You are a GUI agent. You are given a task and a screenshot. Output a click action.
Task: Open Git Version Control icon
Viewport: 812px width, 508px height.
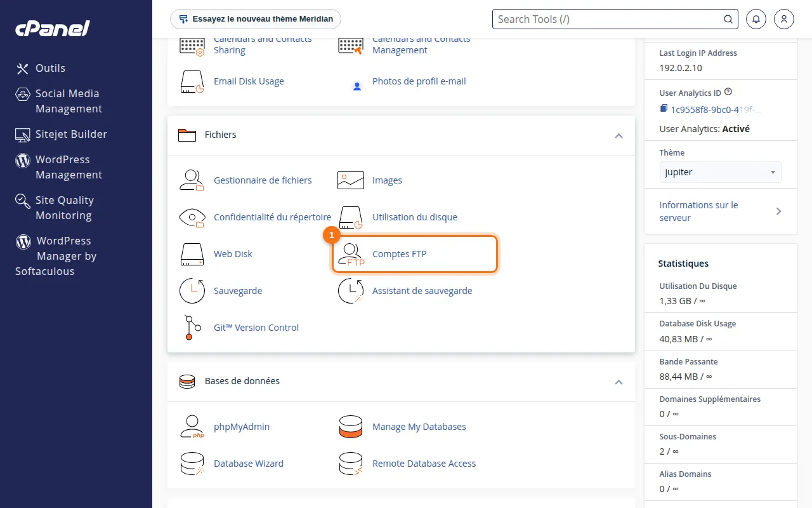(x=192, y=328)
